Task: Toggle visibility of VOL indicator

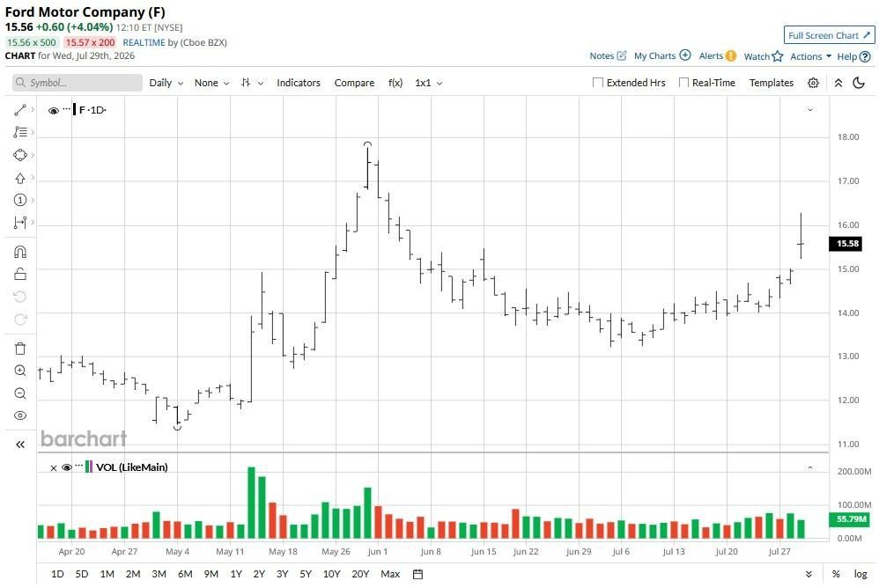Action: pos(67,467)
